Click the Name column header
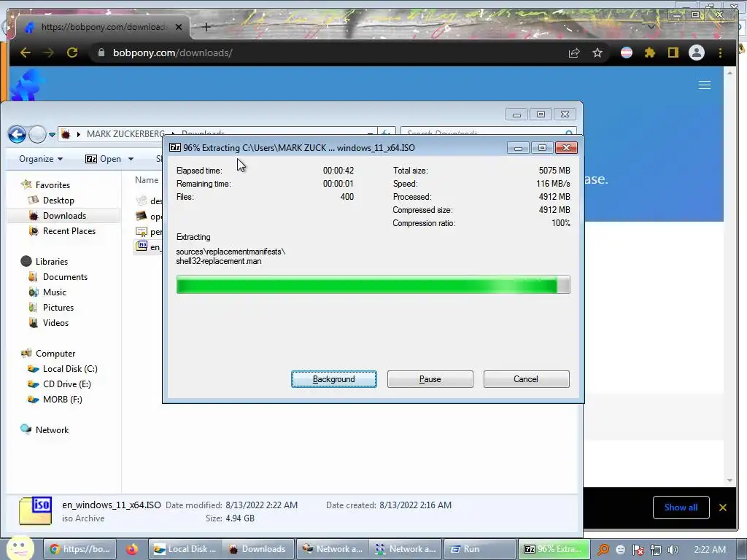 point(146,180)
